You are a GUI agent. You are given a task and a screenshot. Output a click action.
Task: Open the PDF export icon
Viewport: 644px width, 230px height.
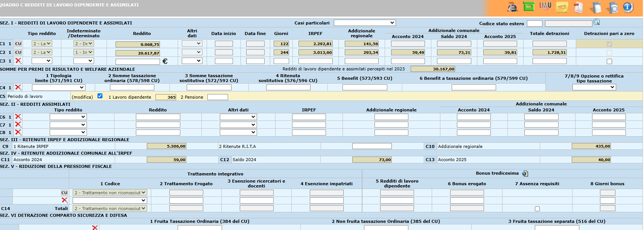[x=578, y=7]
